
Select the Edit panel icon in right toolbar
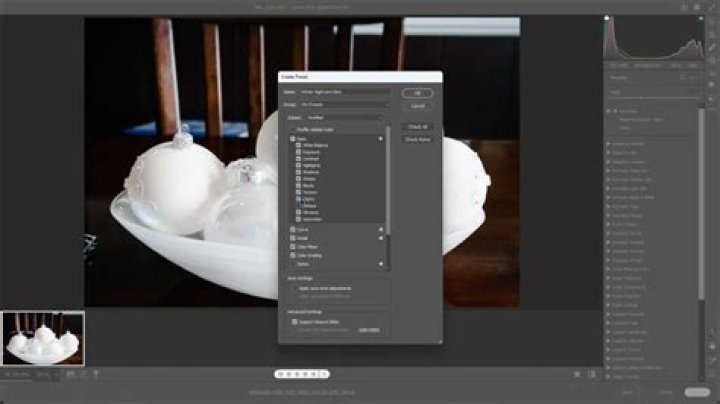point(712,22)
